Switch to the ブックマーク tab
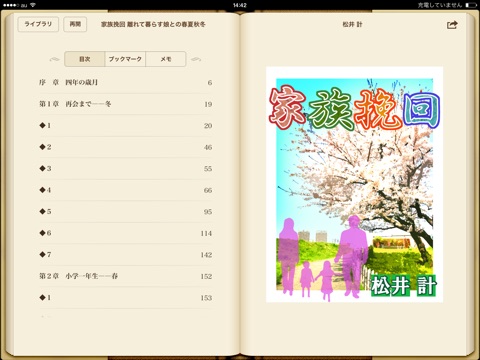The height and width of the screenshot is (360, 480). [125, 59]
